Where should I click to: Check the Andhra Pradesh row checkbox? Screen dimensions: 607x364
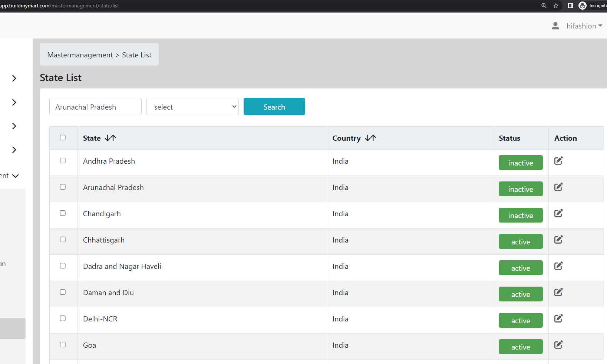[x=63, y=161]
